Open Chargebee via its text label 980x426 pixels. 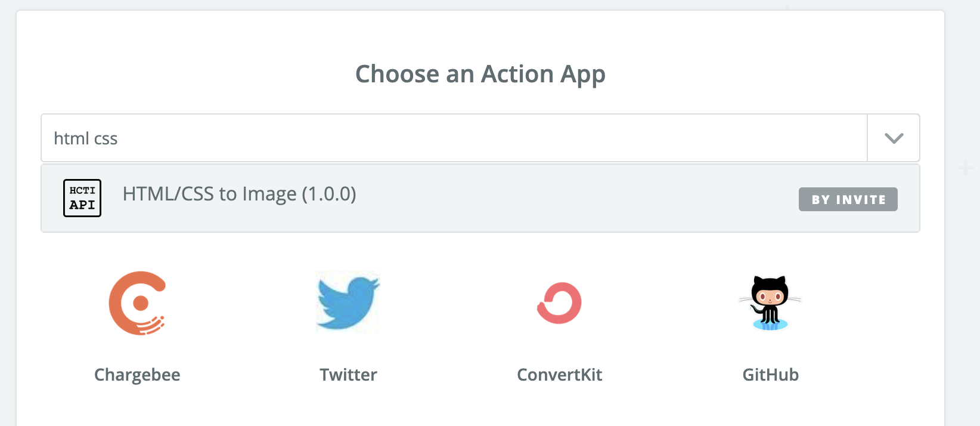[x=137, y=375]
